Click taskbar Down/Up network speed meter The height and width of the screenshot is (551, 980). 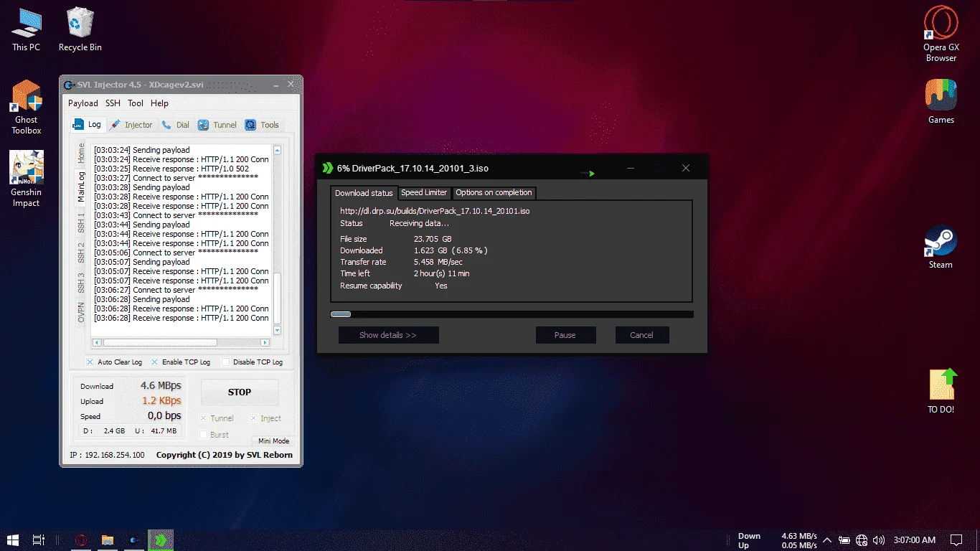(777, 540)
